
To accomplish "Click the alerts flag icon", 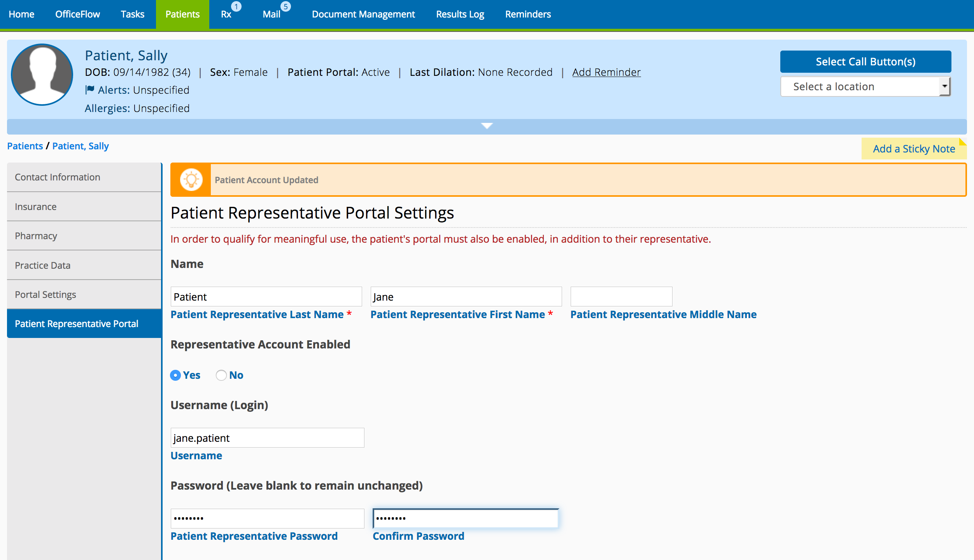I will pos(90,90).
